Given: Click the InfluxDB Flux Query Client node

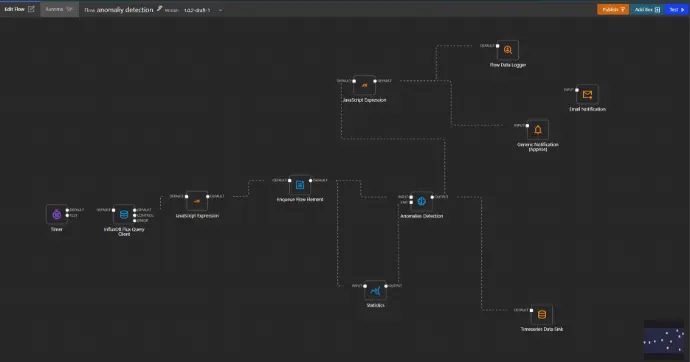Looking at the screenshot, I should (124, 215).
